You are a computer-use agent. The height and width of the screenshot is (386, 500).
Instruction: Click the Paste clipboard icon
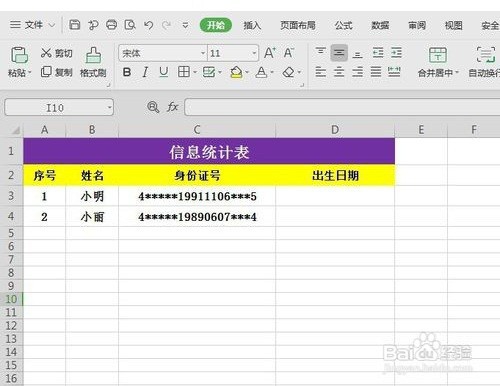[x=19, y=55]
